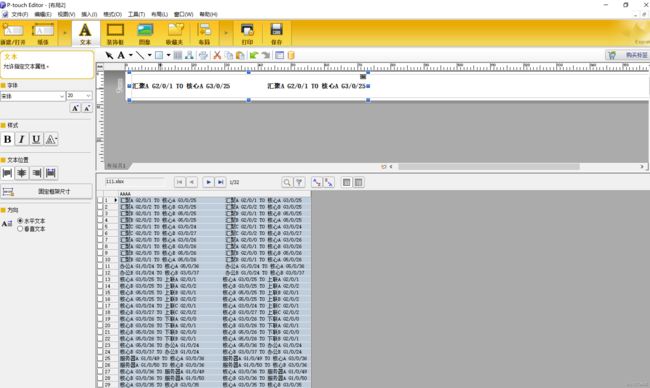
Task: Click the Layout (布局) icon in ribbon
Action: 204,33
